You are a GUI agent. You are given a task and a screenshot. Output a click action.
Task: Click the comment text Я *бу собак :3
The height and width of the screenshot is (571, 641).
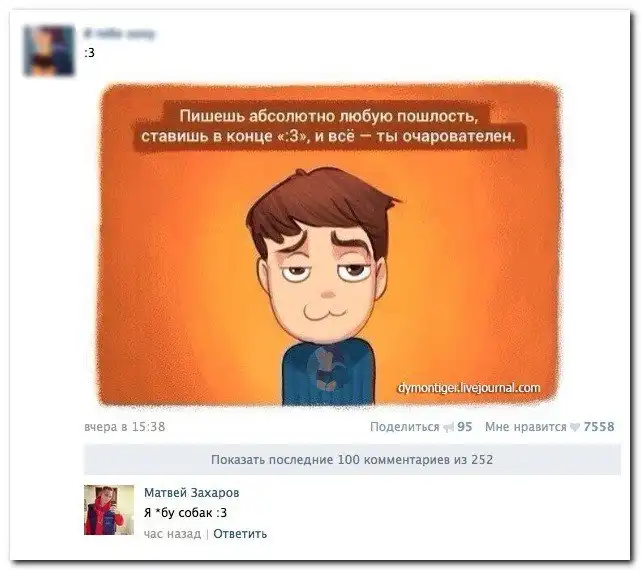185,513
